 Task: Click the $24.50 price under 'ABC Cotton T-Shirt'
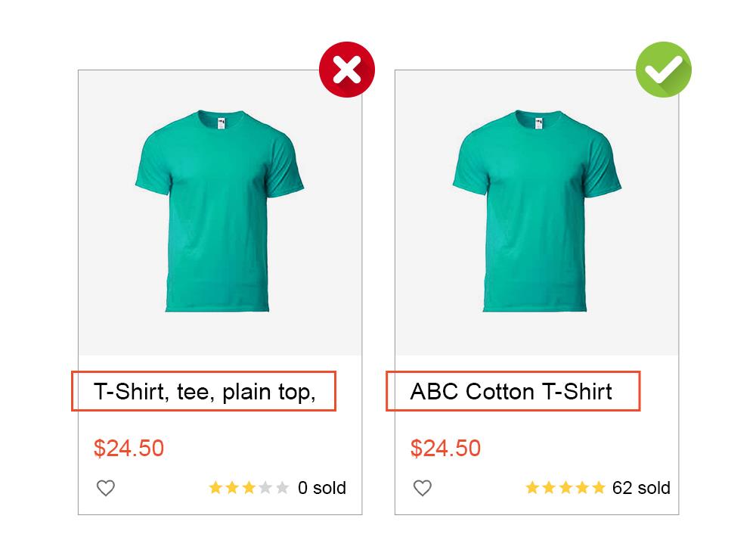click(x=445, y=448)
